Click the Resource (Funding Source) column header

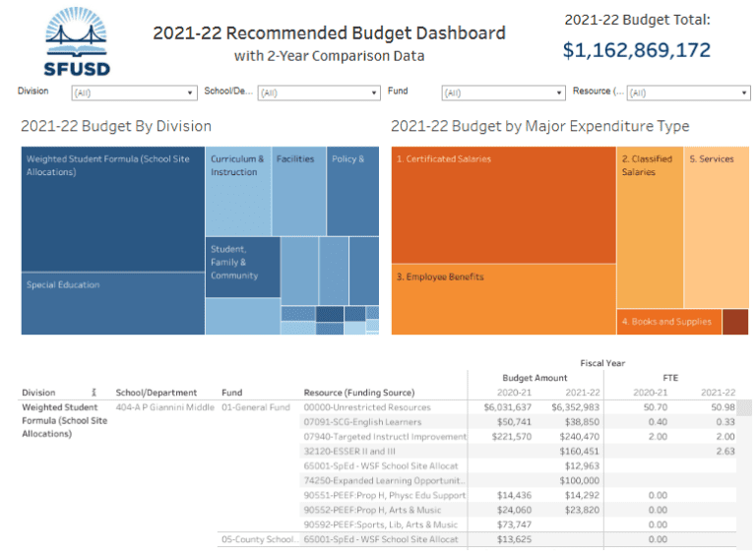coord(358,393)
